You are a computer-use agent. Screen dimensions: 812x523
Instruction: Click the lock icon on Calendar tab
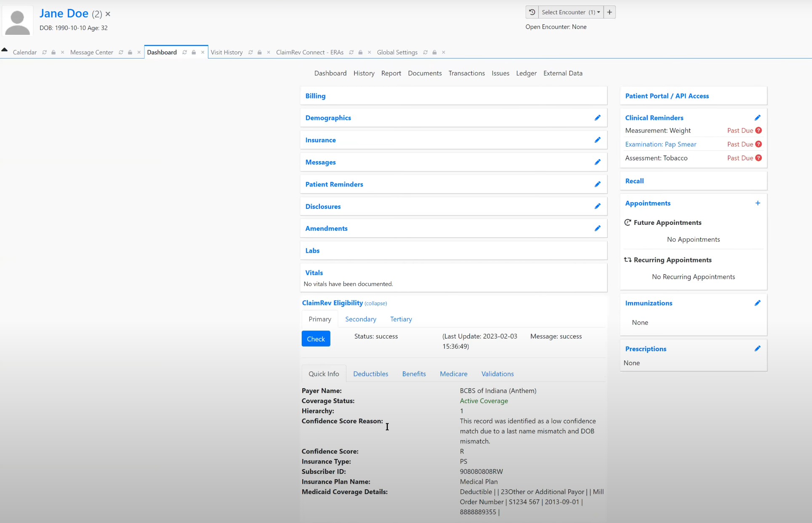click(53, 52)
